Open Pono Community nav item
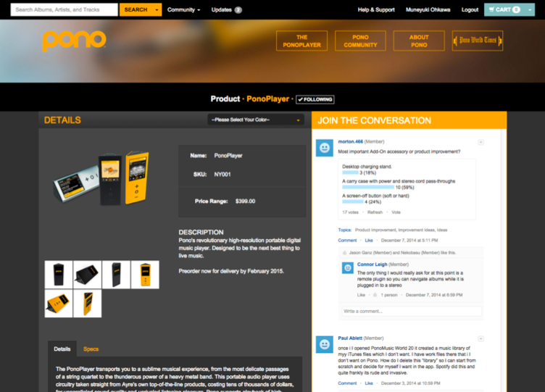This screenshot has height=392, width=545. pyautogui.click(x=360, y=41)
